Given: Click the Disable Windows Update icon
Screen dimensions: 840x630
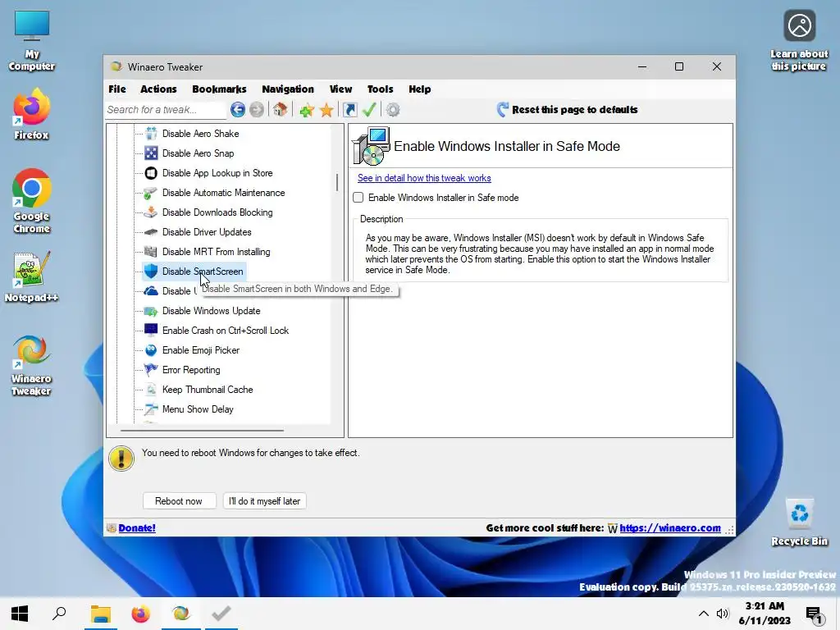Looking at the screenshot, I should 151,311.
